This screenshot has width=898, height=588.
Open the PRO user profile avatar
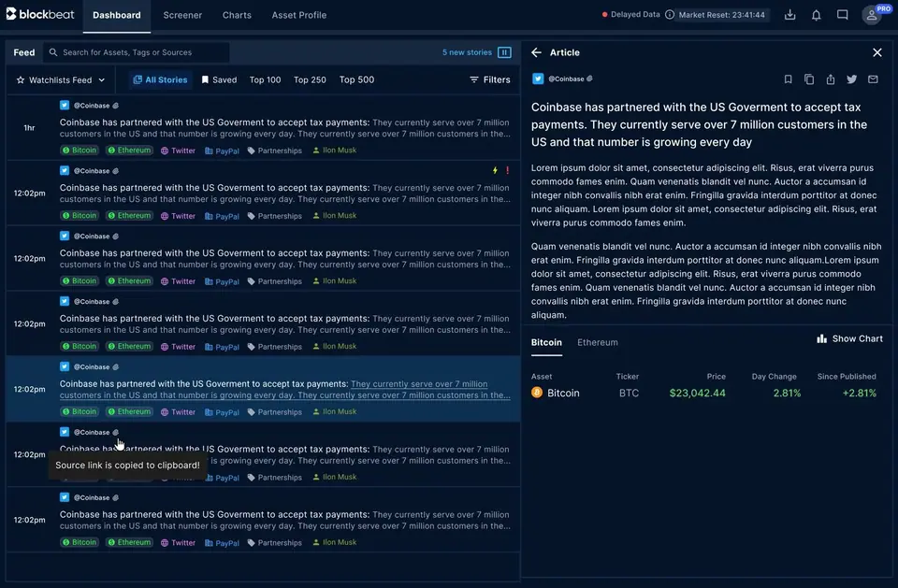click(872, 15)
